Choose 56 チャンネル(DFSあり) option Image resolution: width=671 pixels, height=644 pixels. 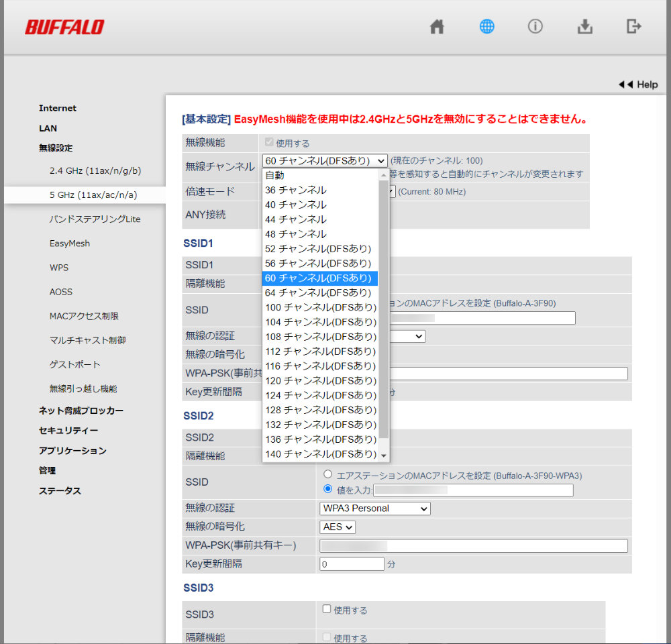point(319,263)
